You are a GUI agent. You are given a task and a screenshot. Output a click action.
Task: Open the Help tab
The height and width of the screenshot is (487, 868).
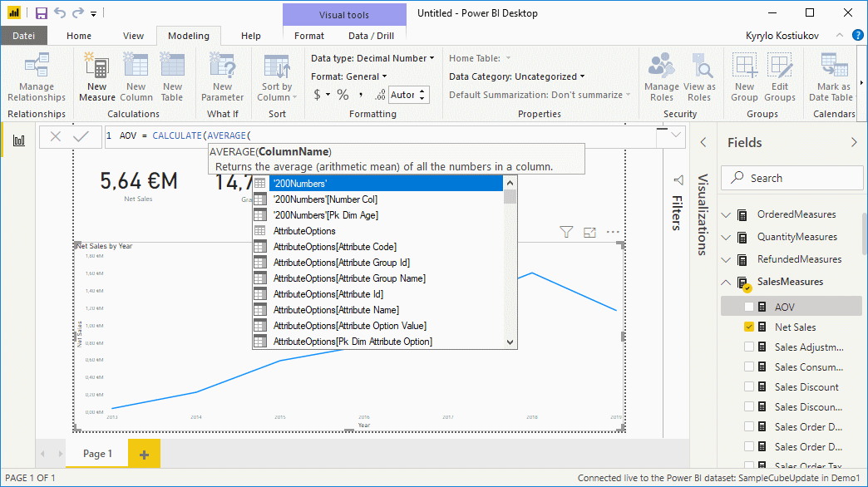click(x=251, y=36)
